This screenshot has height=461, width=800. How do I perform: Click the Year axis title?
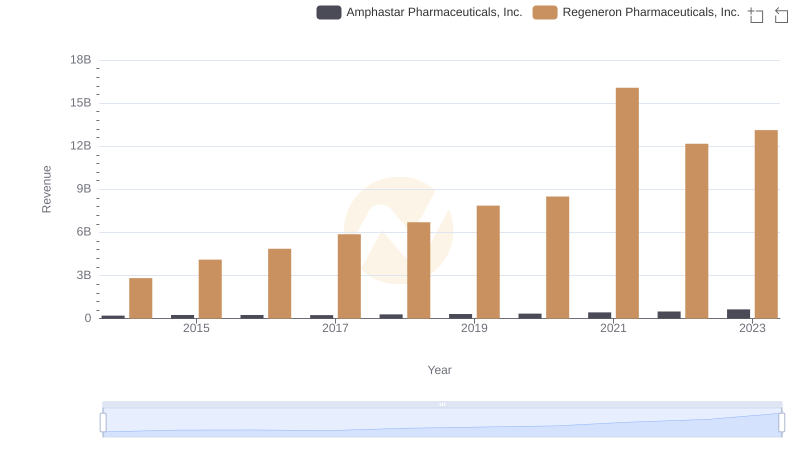439,370
